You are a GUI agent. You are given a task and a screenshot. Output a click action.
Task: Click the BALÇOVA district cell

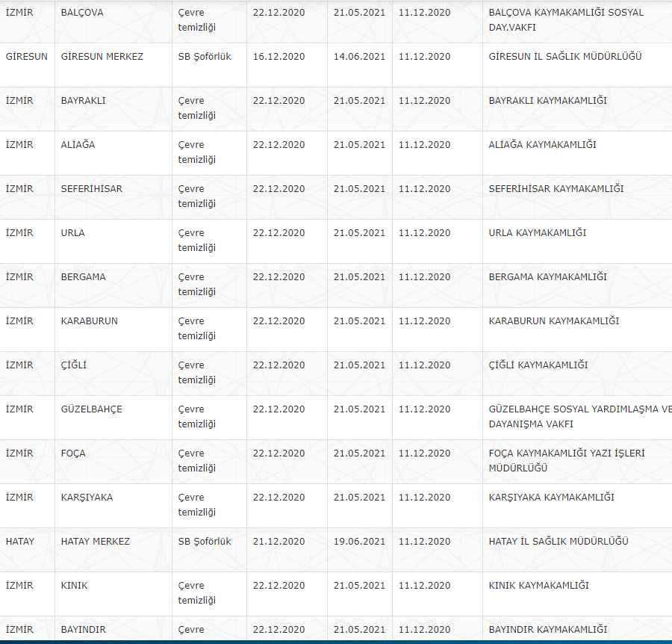(82, 13)
